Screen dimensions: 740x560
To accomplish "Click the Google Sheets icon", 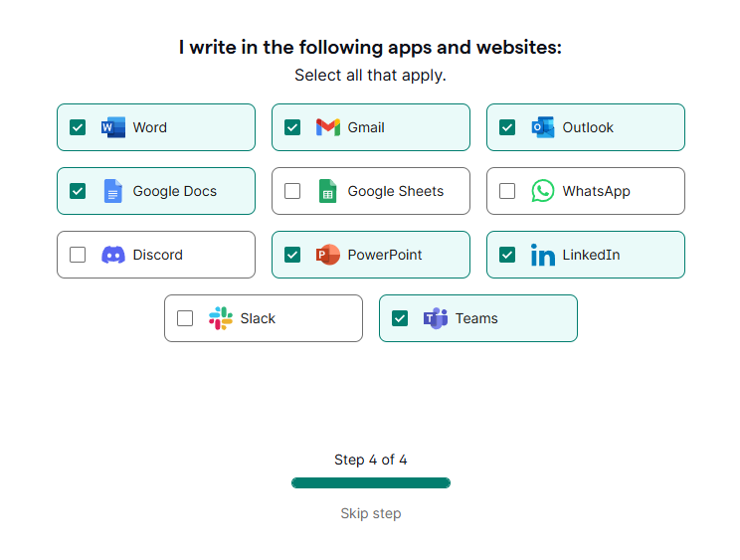I will (328, 191).
